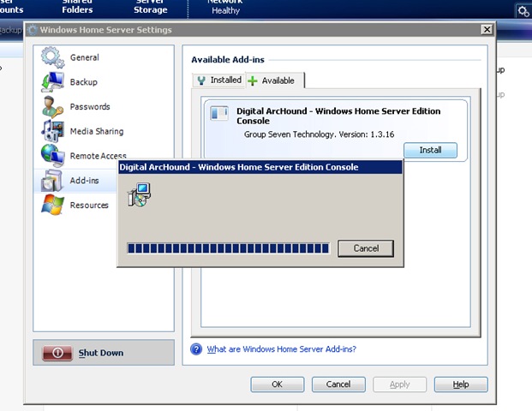Click the installer package icon in progress dialog

(139, 194)
